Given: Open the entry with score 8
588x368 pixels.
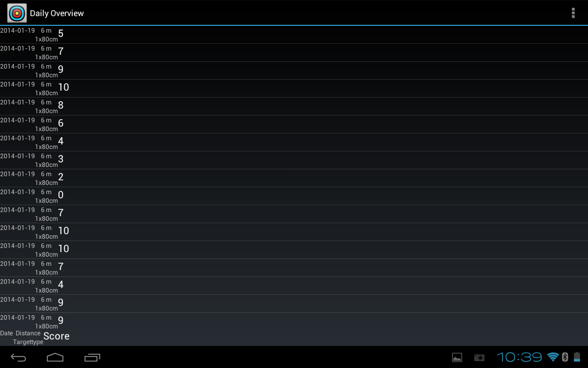Looking at the screenshot, I should (294, 106).
